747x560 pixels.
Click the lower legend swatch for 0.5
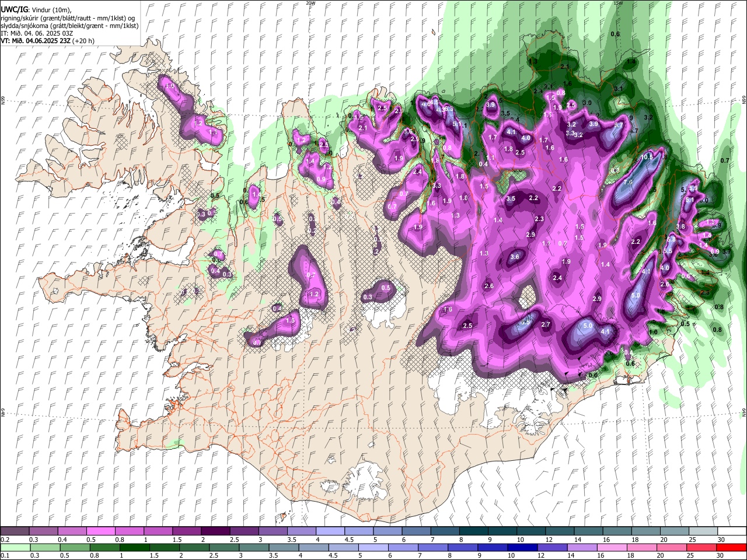click(74, 547)
